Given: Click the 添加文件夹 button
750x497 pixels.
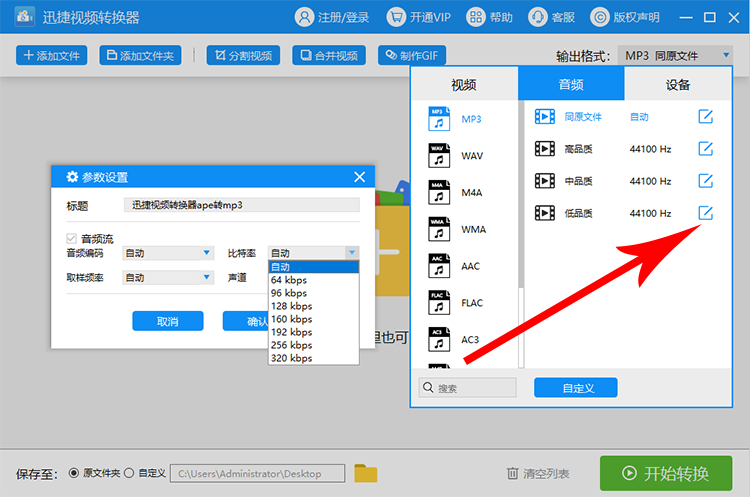Looking at the screenshot, I should point(140,55).
